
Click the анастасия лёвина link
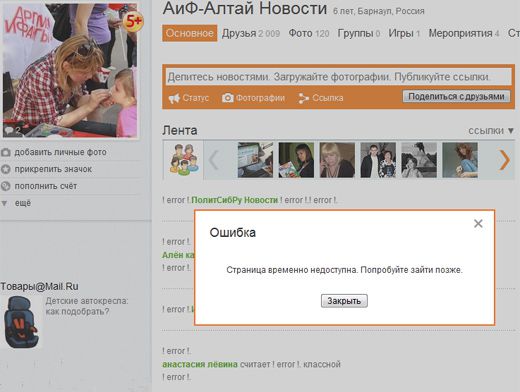pos(200,364)
